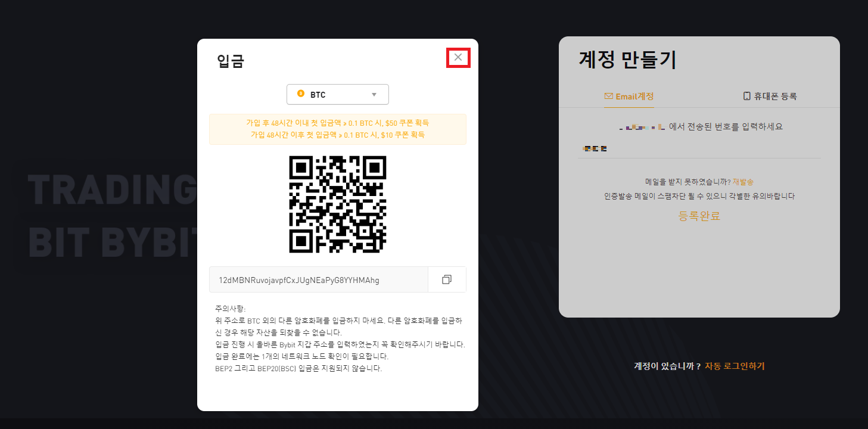Image resolution: width=868 pixels, height=429 pixels.
Task: Switch to the Email계정 tab
Action: (629, 96)
